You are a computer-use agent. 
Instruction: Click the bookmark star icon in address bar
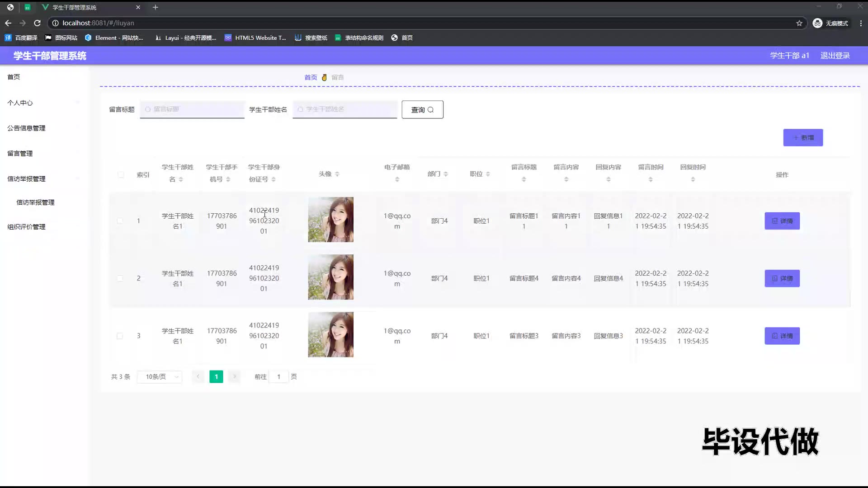(799, 23)
